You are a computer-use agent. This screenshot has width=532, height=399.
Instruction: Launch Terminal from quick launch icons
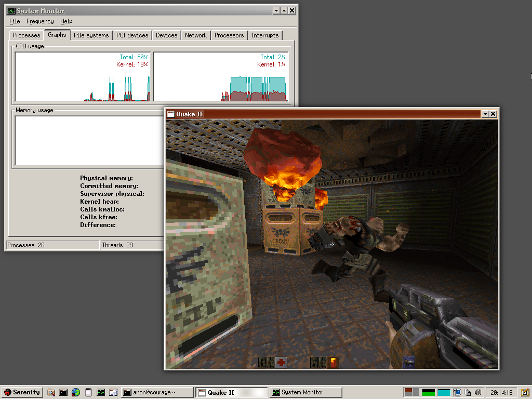(63, 393)
